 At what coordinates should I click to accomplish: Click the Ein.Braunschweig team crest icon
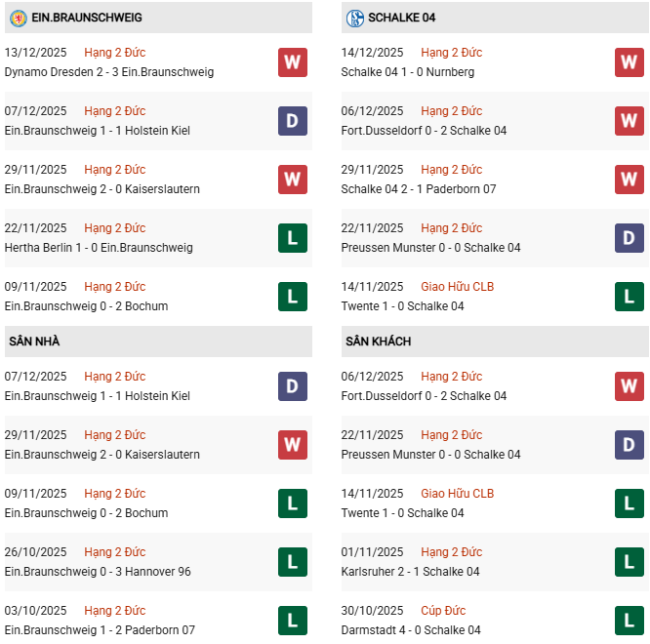coord(18,18)
